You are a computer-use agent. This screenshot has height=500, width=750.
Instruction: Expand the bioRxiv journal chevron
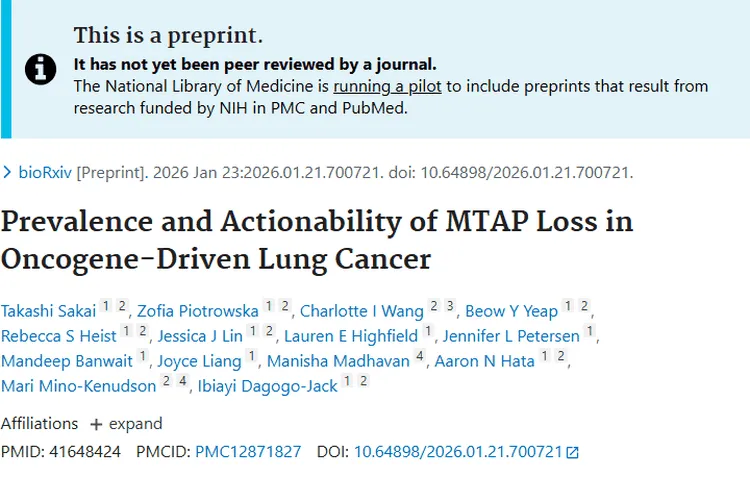[8, 172]
